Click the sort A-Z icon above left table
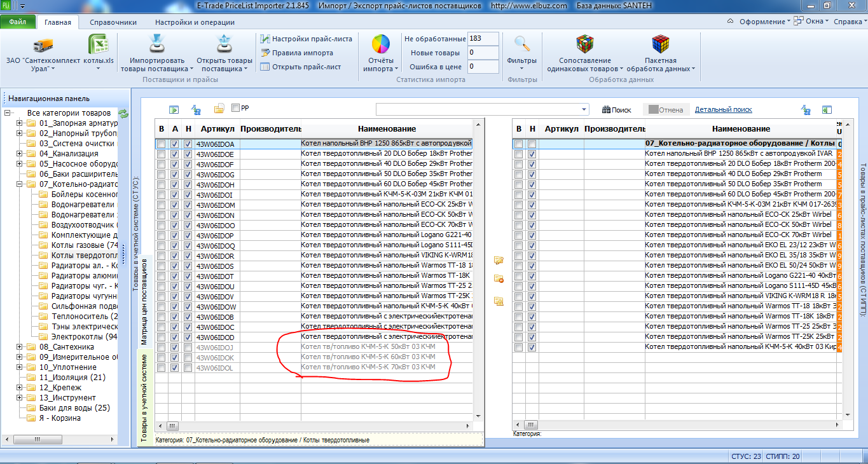The image size is (868, 464). tap(196, 109)
